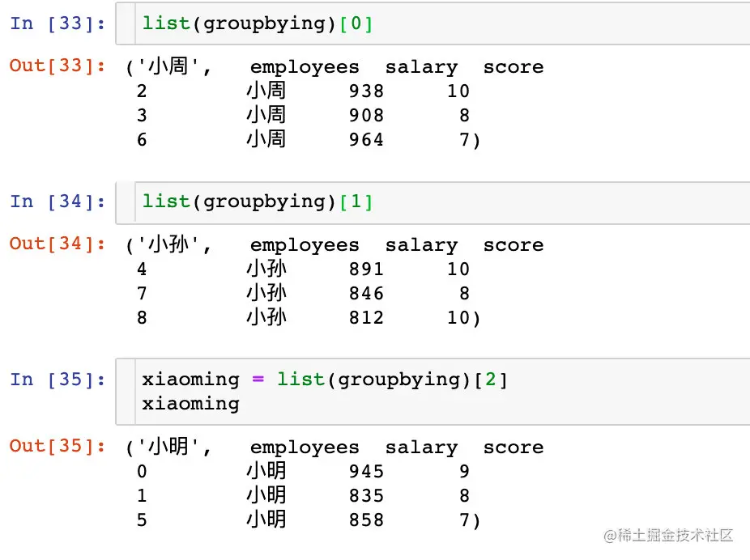750x560 pixels.
Task: Click salary value 858
Action: tap(366, 521)
